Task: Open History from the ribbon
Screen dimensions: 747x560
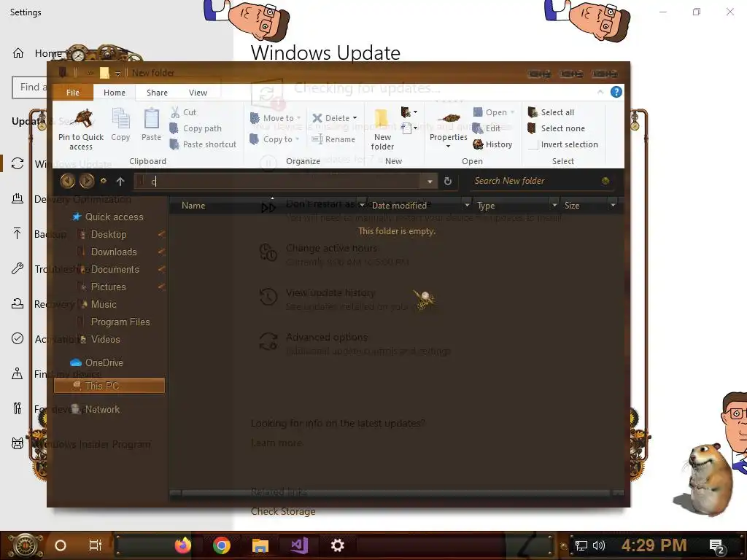Action: point(492,144)
